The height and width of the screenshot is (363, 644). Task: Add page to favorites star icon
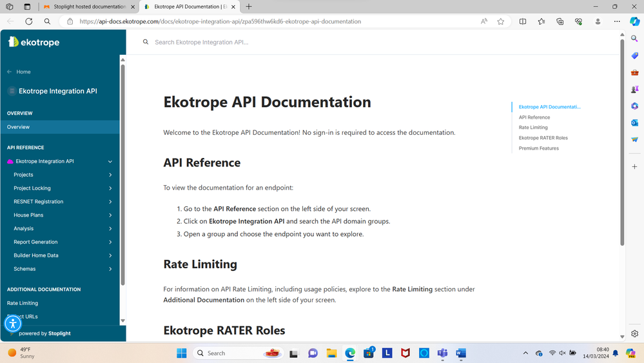click(501, 21)
